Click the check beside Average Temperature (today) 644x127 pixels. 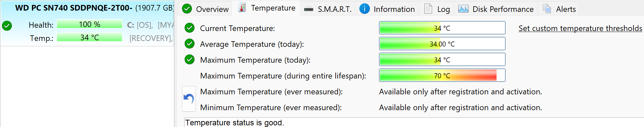[190, 44]
